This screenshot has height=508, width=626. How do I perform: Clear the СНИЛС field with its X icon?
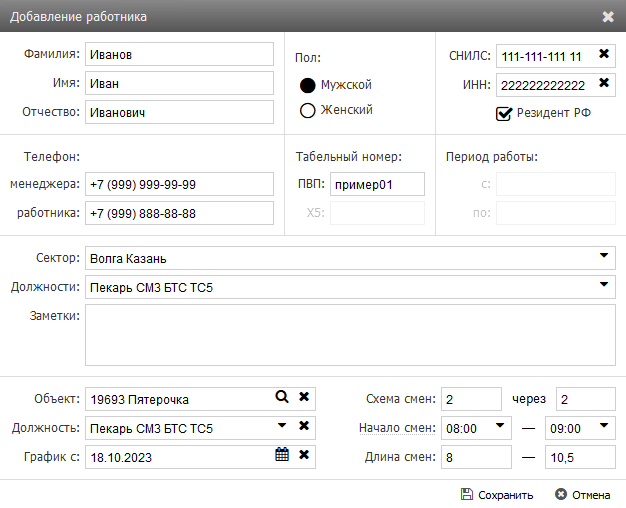604,54
